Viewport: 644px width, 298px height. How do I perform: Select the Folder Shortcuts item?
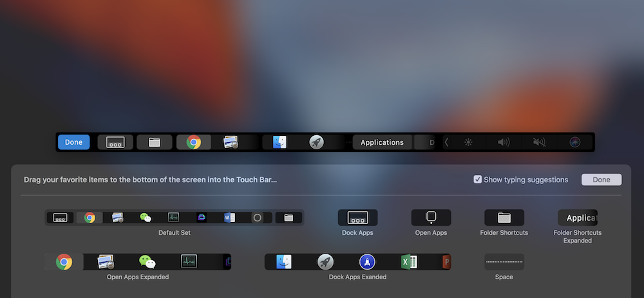coord(504,218)
